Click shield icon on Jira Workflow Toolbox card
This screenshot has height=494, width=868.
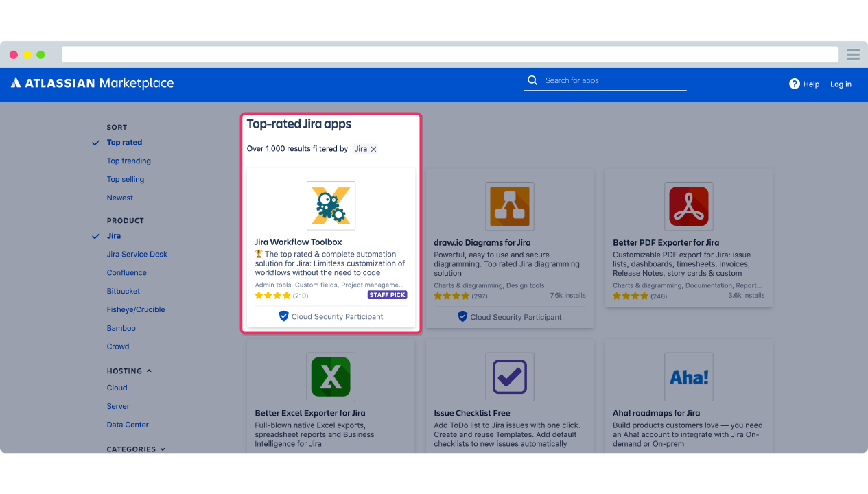pos(283,316)
